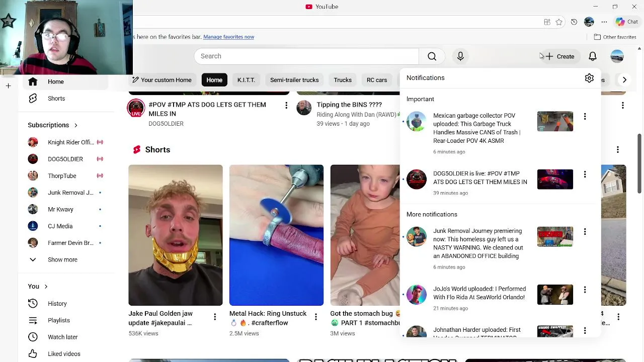Open Farmer Devin subscription channel
Screen dimensions: 644x362
[65, 243]
